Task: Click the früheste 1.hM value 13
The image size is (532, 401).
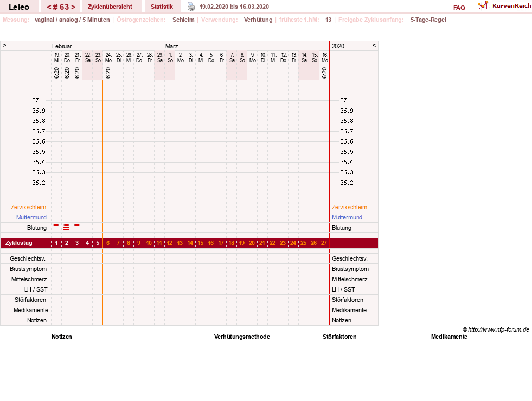Action: [x=328, y=20]
